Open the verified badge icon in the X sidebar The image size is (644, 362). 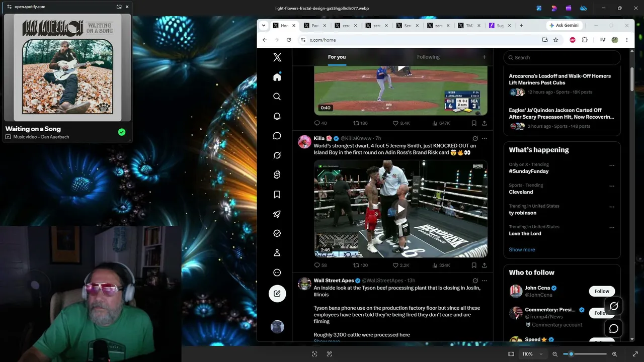point(277,233)
